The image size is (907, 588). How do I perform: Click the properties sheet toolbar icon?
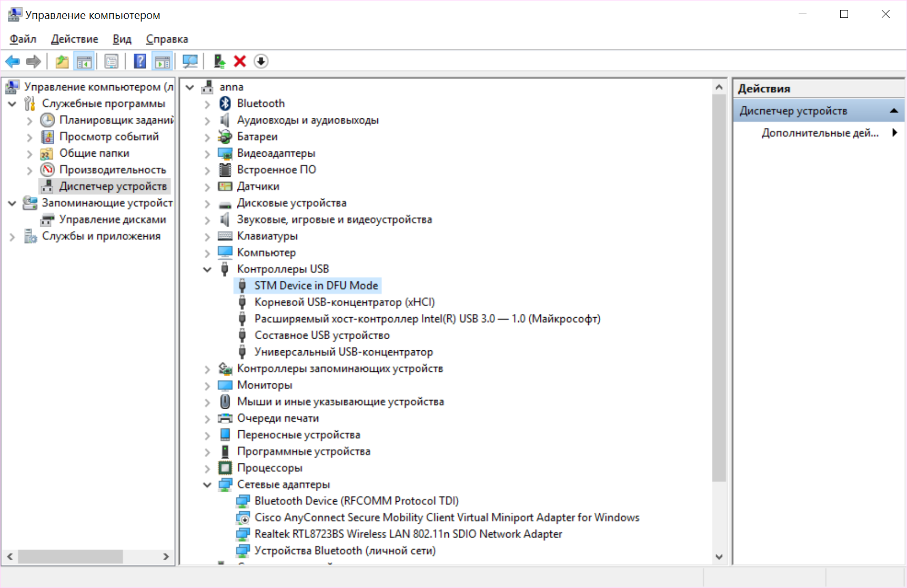tap(112, 62)
